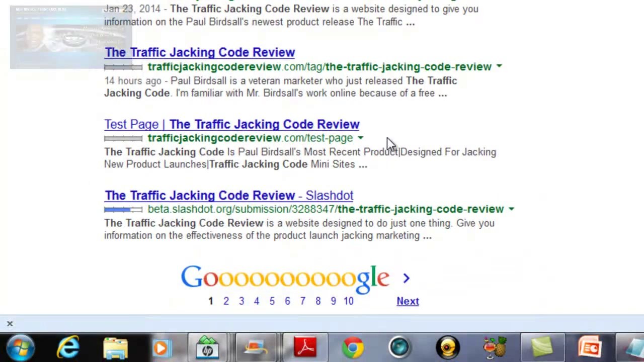This screenshot has width=644, height=362.
Task: Go to results page 8
Action: [x=318, y=301]
